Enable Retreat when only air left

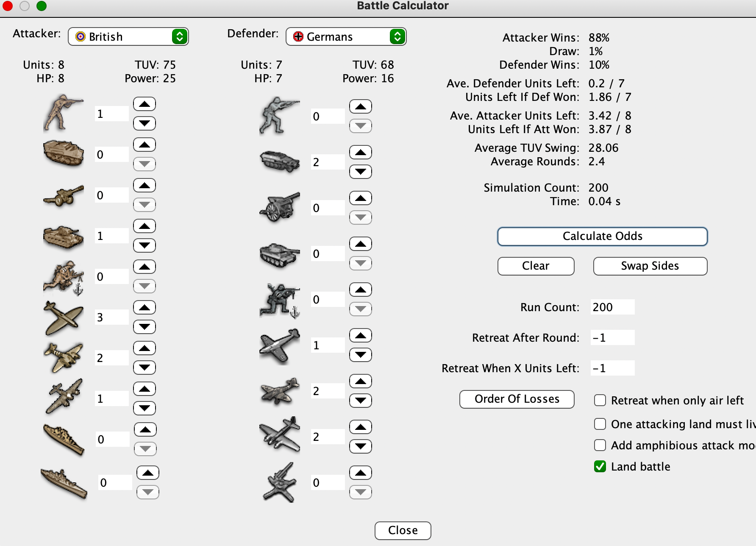click(600, 400)
